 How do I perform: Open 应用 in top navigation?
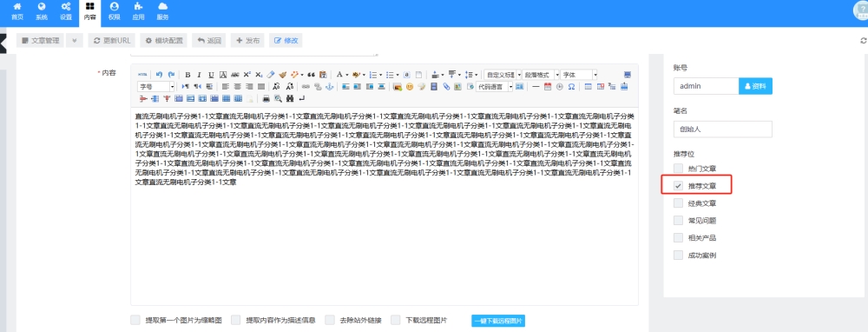point(138,11)
